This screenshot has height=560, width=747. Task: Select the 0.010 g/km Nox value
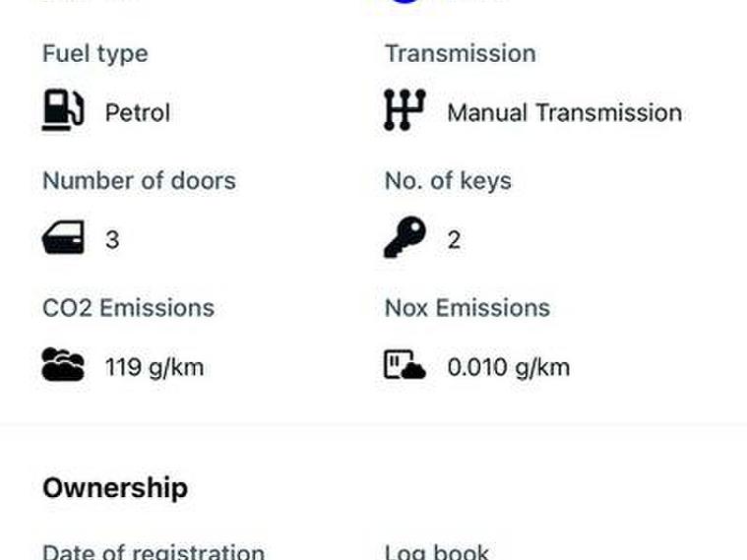point(508,368)
